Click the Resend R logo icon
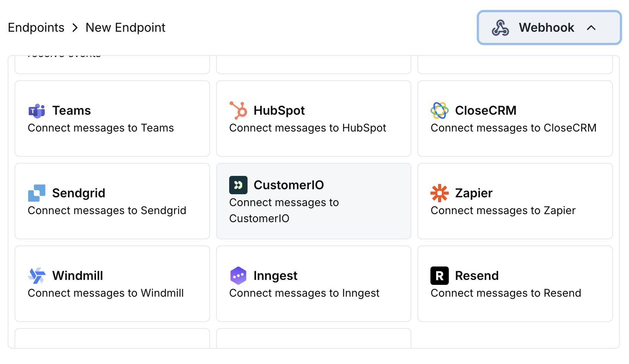 pyautogui.click(x=440, y=276)
